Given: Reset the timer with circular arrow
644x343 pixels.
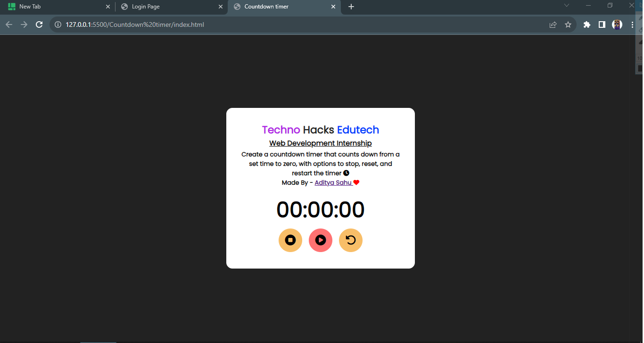Looking at the screenshot, I should 351,240.
